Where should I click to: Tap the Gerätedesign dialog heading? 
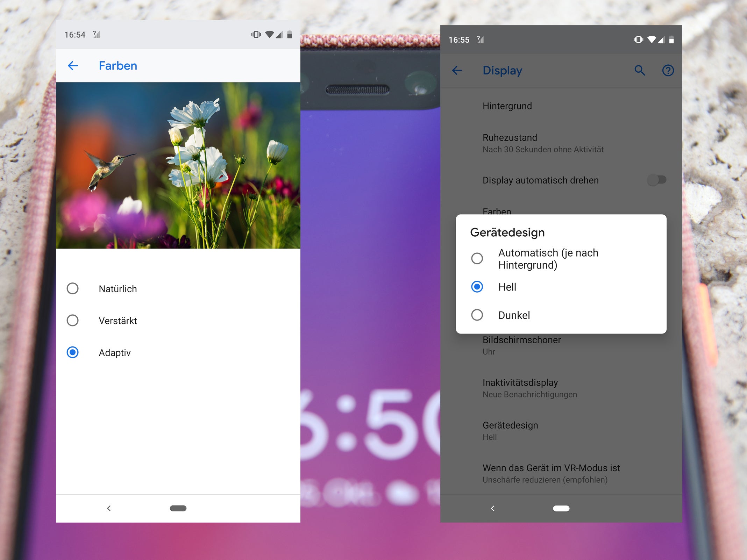tap(507, 232)
